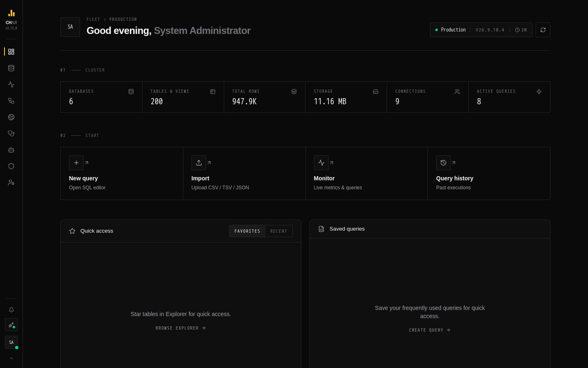Click the clock icon for Query history
The image size is (588, 368).
click(x=443, y=163)
